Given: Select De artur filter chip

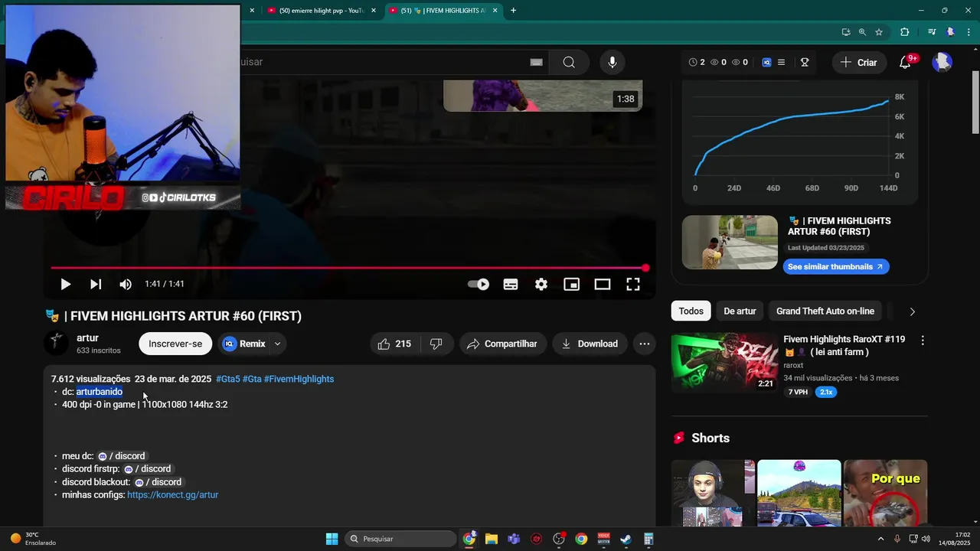Looking at the screenshot, I should click(740, 311).
